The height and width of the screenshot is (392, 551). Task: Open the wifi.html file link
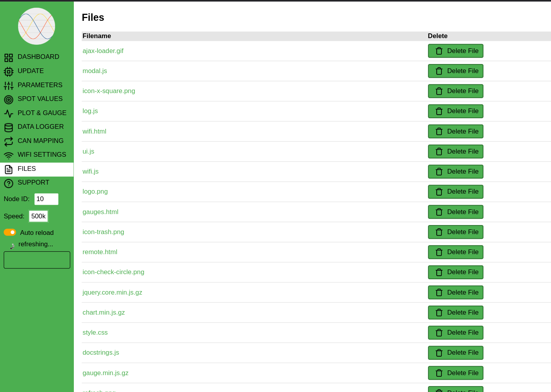[94, 132]
